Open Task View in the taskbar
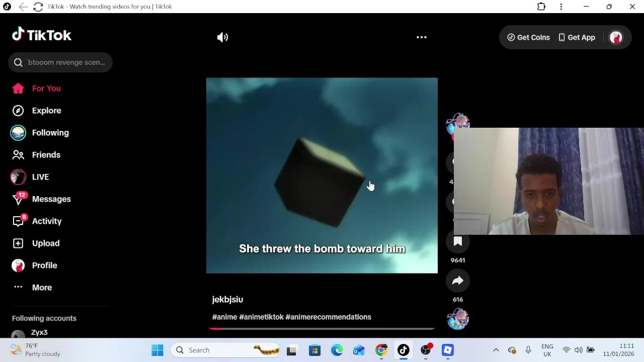The height and width of the screenshot is (362, 644). [x=292, y=350]
